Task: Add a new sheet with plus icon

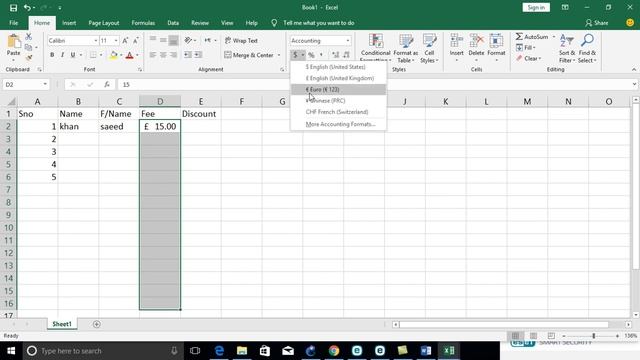Action: (x=96, y=324)
